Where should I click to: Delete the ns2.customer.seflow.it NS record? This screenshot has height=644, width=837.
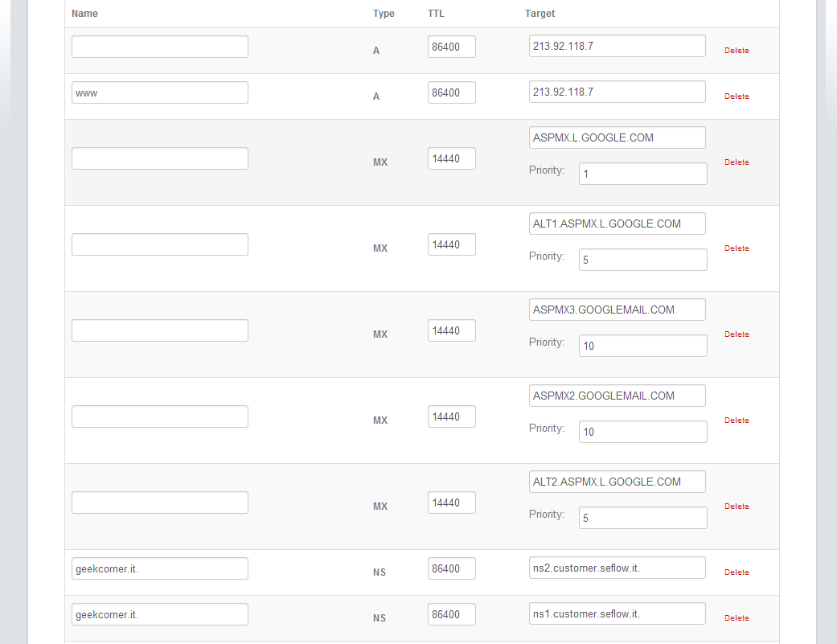pyautogui.click(x=736, y=572)
